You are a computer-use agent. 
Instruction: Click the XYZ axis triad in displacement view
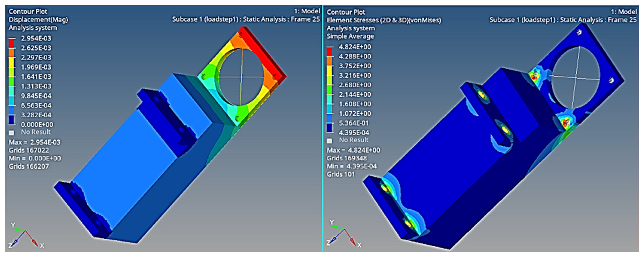26,236
